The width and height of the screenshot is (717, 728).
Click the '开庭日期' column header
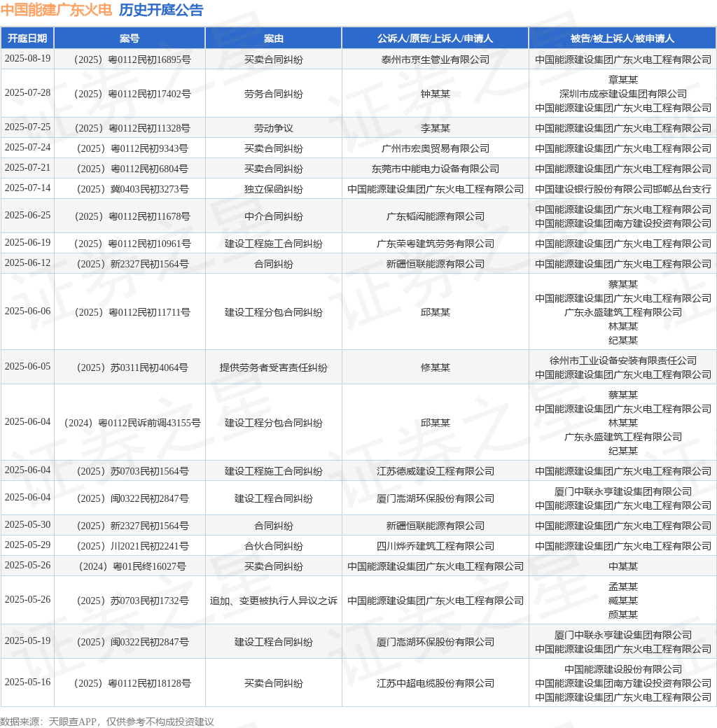click(27, 38)
